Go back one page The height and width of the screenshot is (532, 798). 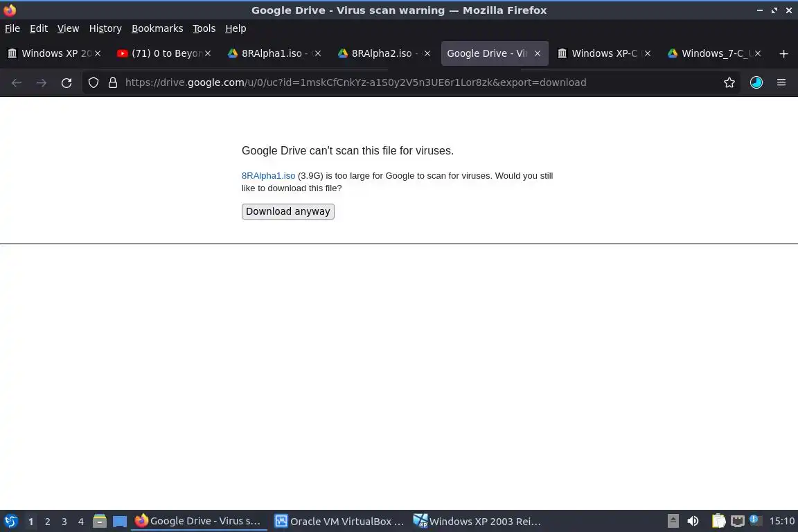[17, 82]
